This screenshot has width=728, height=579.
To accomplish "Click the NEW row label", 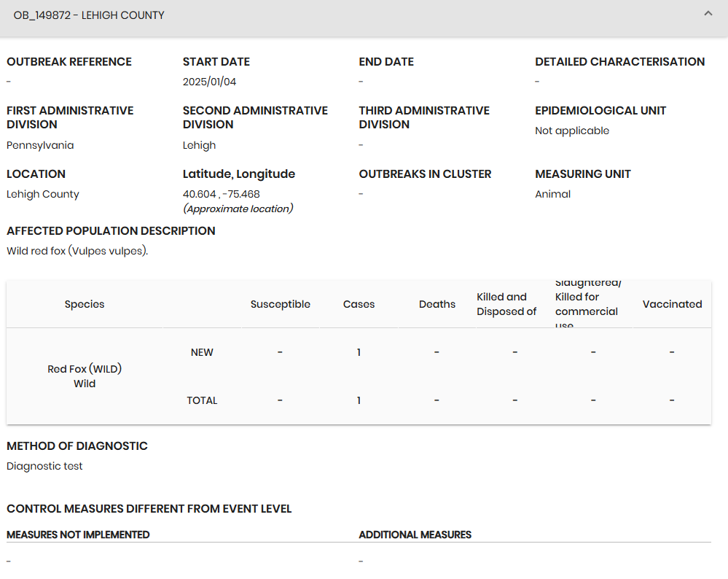I will point(202,352).
